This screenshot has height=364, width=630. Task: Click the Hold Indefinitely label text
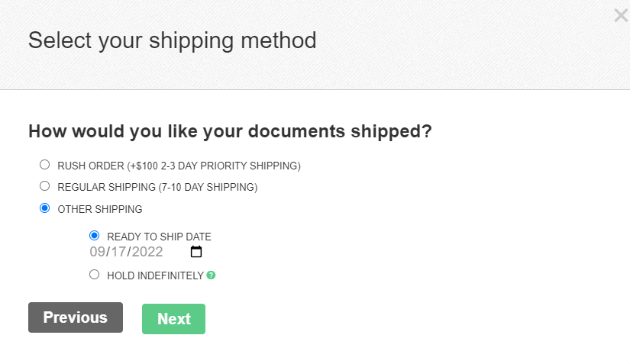coord(156,275)
